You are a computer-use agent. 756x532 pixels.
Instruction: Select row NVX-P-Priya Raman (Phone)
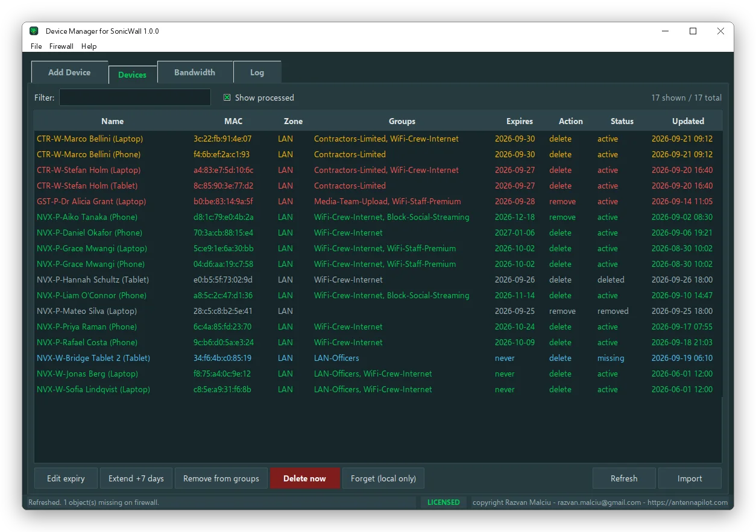pos(377,327)
